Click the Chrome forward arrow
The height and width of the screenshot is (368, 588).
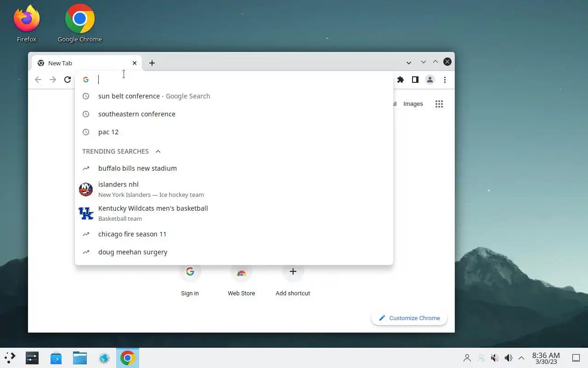53,80
